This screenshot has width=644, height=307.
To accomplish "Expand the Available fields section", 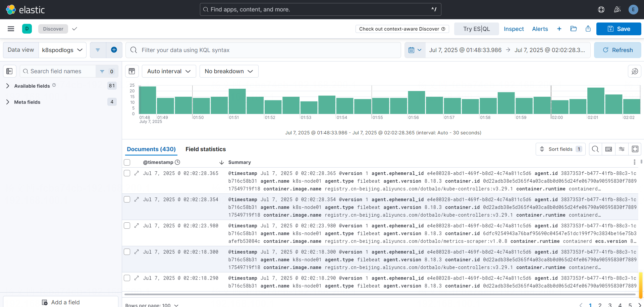I will pos(32,86).
